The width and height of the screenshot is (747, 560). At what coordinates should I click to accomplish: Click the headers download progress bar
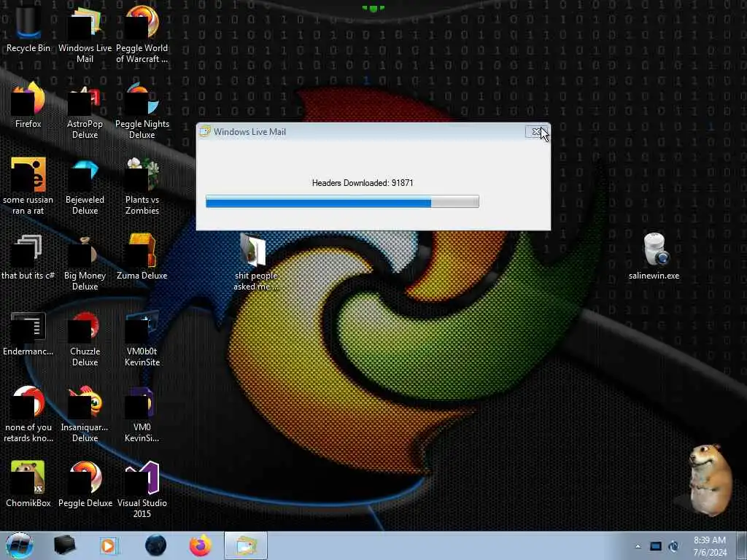coord(342,201)
